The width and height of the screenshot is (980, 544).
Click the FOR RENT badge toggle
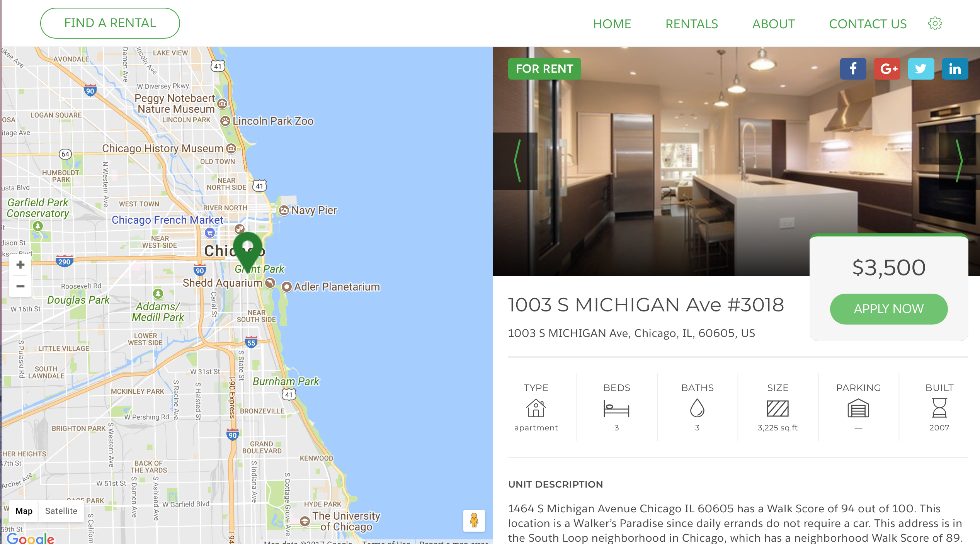(x=544, y=68)
